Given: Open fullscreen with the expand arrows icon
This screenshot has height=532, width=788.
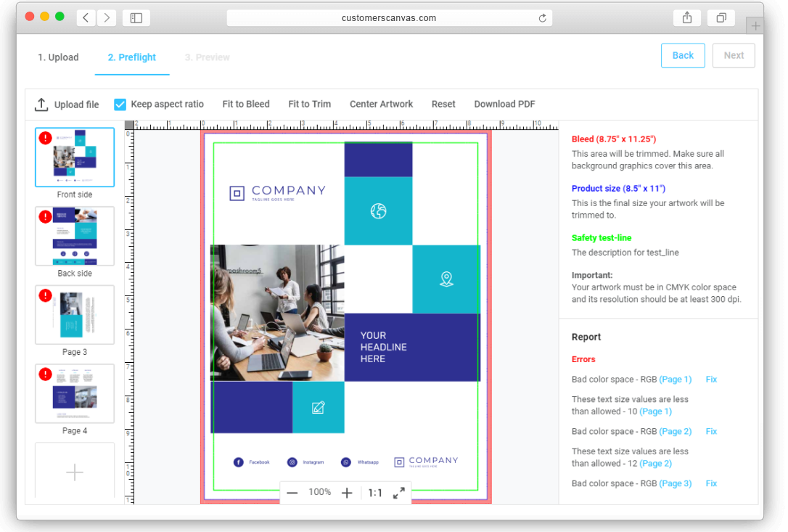Looking at the screenshot, I should 399,493.
